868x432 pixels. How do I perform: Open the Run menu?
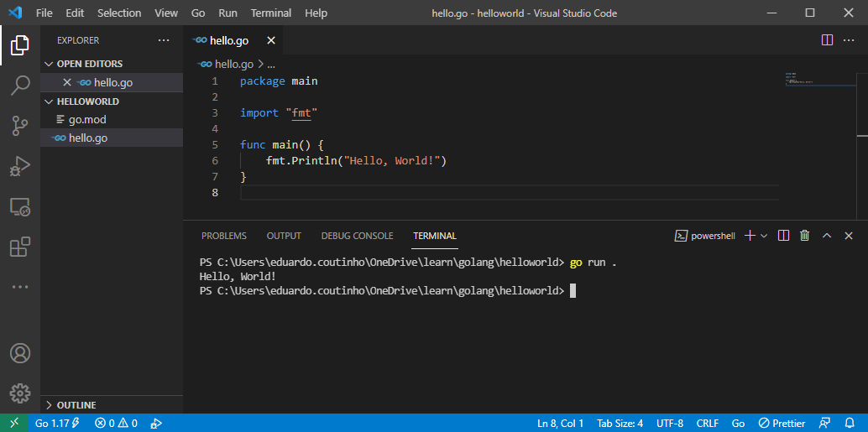click(x=227, y=13)
